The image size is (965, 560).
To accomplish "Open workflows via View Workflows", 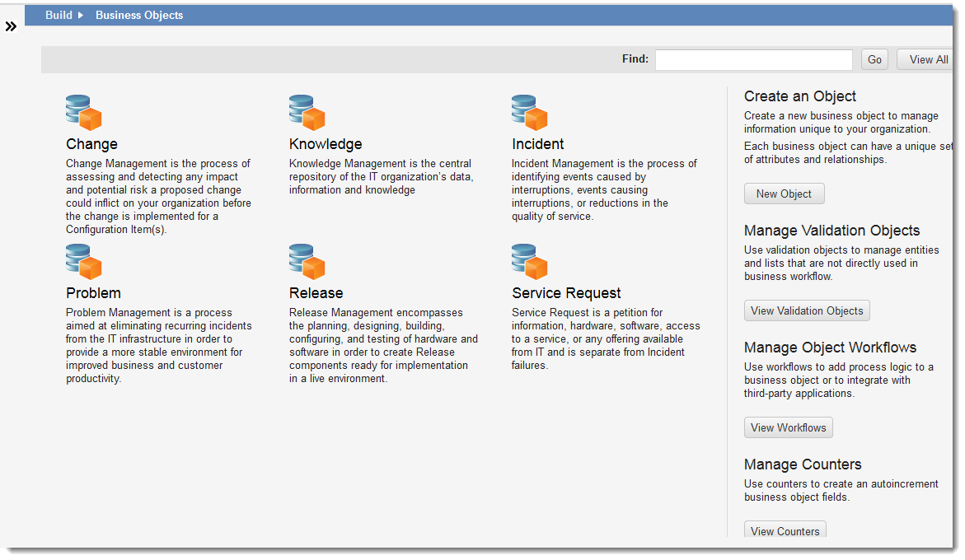I will [x=788, y=427].
